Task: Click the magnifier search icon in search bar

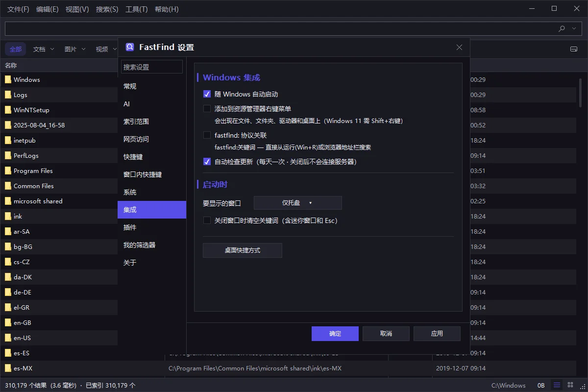Action: 562,29
